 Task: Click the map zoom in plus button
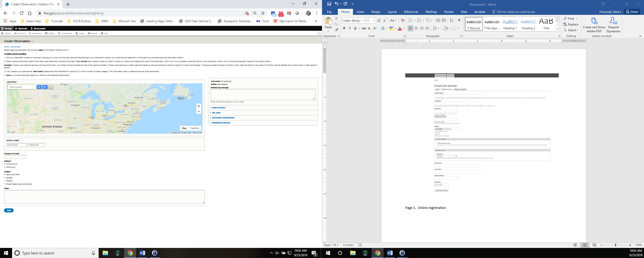pos(198,106)
